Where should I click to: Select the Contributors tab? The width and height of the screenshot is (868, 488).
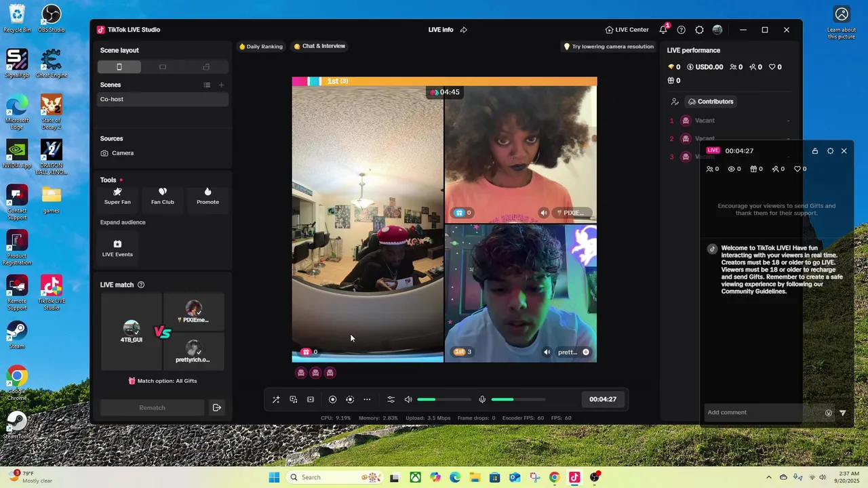pyautogui.click(x=710, y=102)
